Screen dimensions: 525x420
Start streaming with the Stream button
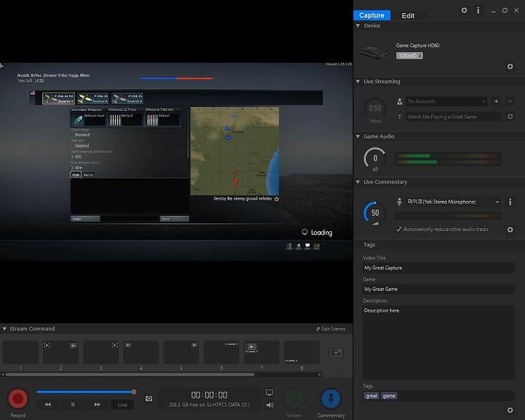point(294,399)
